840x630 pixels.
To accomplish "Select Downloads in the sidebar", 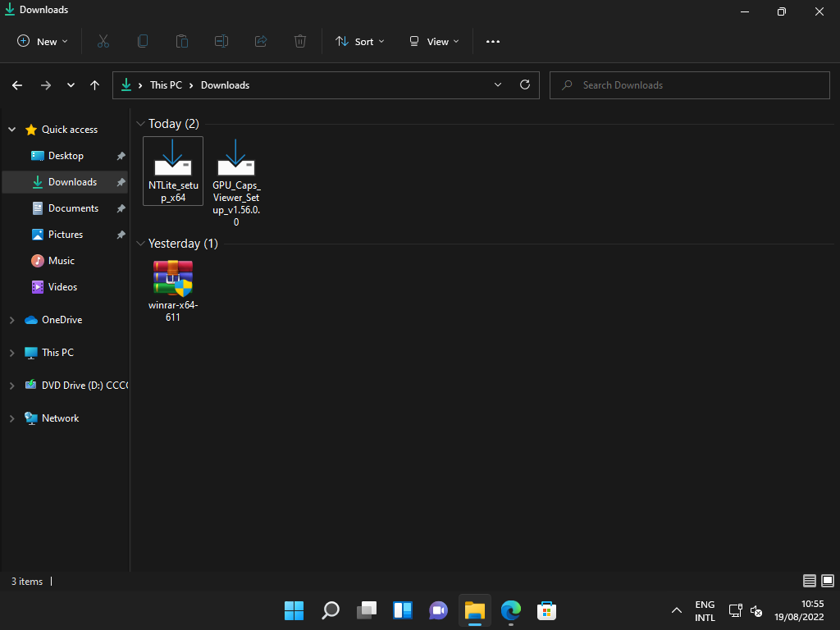I will coord(66,182).
